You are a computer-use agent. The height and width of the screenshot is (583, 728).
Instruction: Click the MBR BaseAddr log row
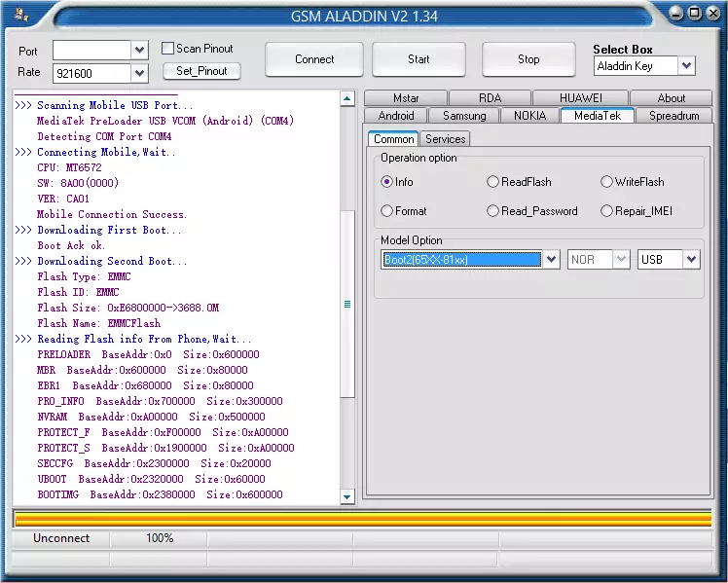(x=142, y=370)
